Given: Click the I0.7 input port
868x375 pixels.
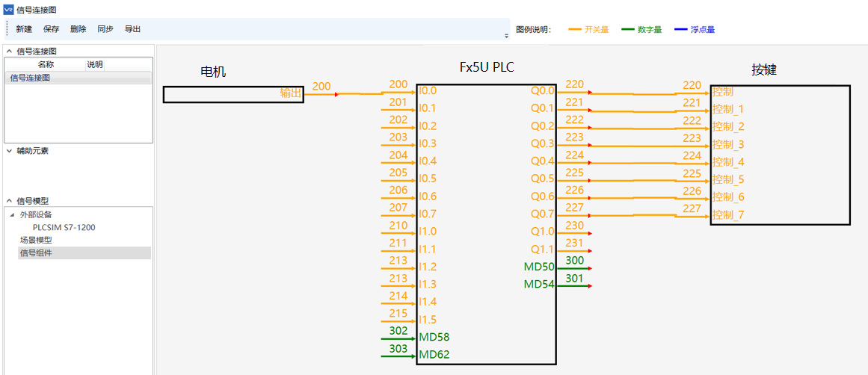Looking at the screenshot, I should coord(428,214).
